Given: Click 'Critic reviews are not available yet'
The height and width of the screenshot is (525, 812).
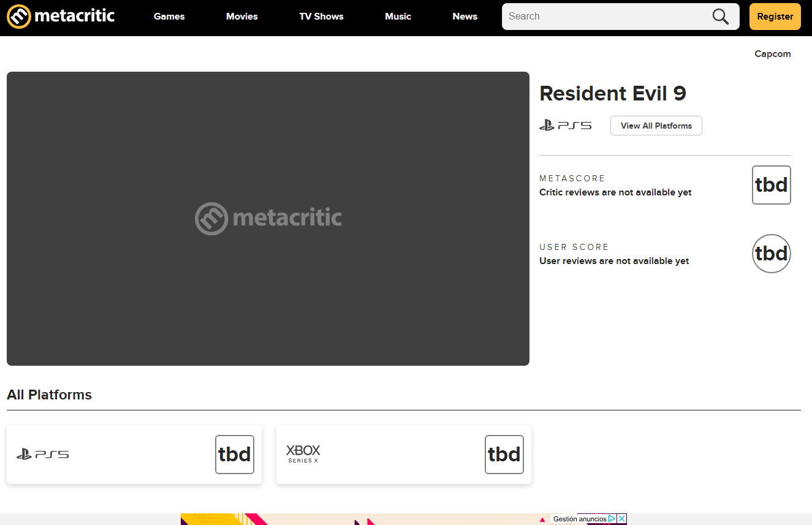Looking at the screenshot, I should click(615, 192).
